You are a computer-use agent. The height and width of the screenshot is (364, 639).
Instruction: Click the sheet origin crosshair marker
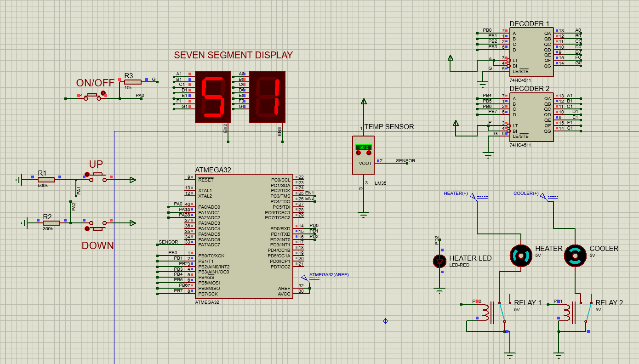[385, 321]
